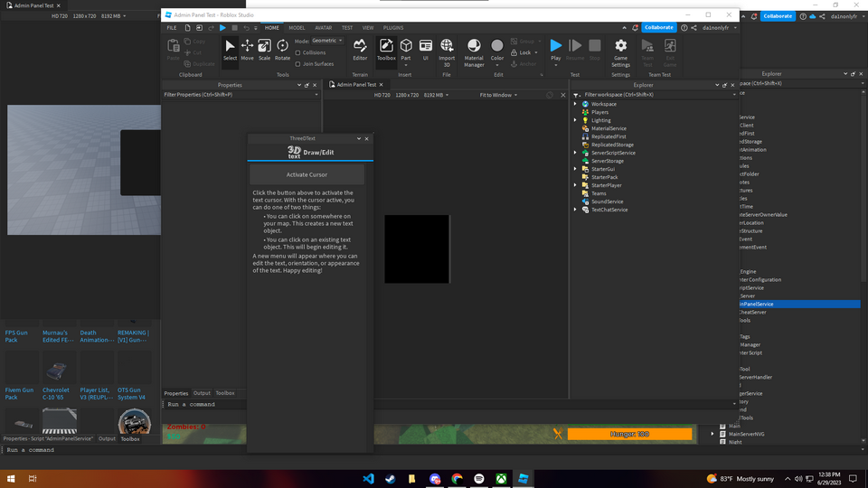Select the Select tool in the Tools group

point(230,50)
